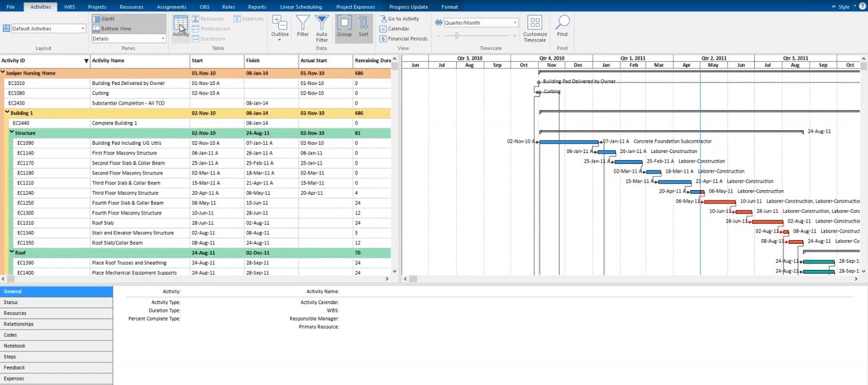Image resolution: width=868 pixels, height=385 pixels.
Task: Click the timescale zoom slider handle
Action: click(457, 35)
